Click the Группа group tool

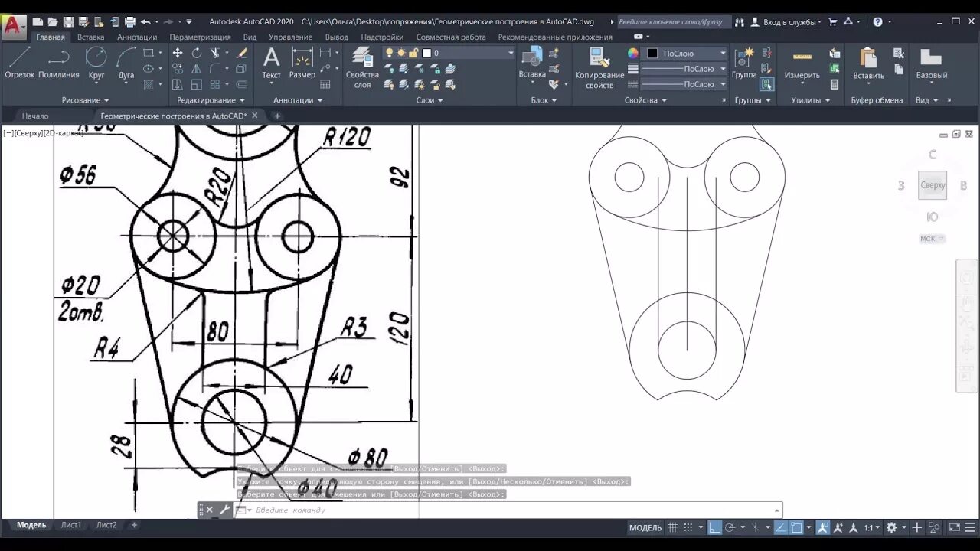point(744,63)
